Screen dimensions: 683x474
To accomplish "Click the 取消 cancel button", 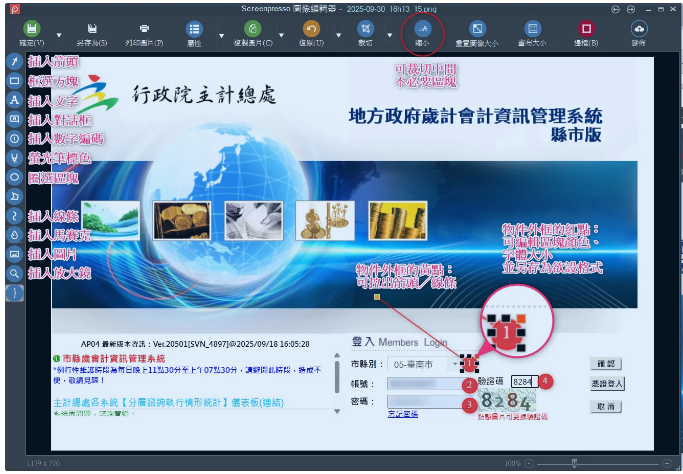I will click(x=606, y=406).
